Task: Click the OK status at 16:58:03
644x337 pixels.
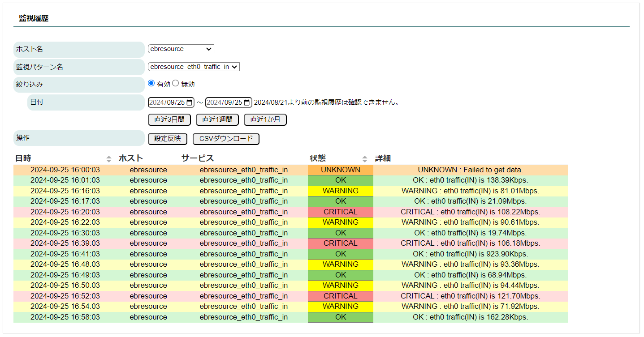Action: pyautogui.click(x=341, y=317)
